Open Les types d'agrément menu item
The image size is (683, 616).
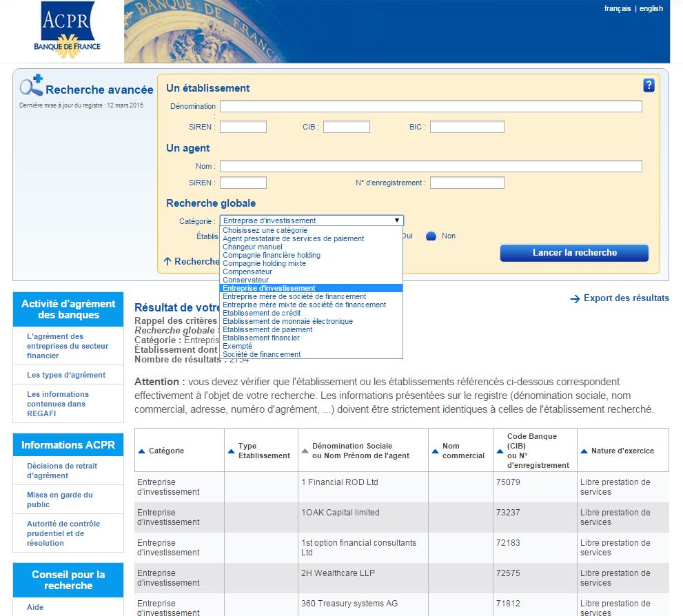[x=66, y=375]
